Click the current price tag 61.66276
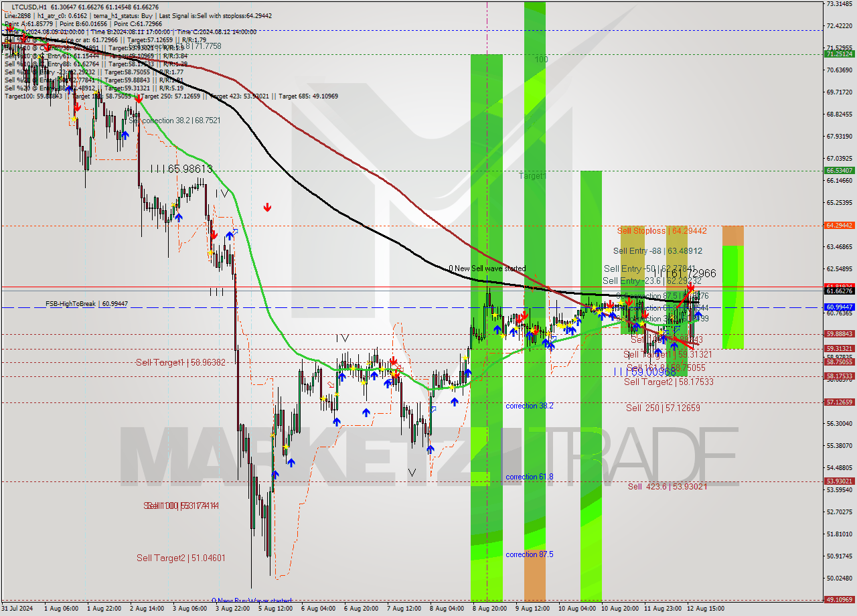The image size is (857, 616). pyautogui.click(x=840, y=291)
